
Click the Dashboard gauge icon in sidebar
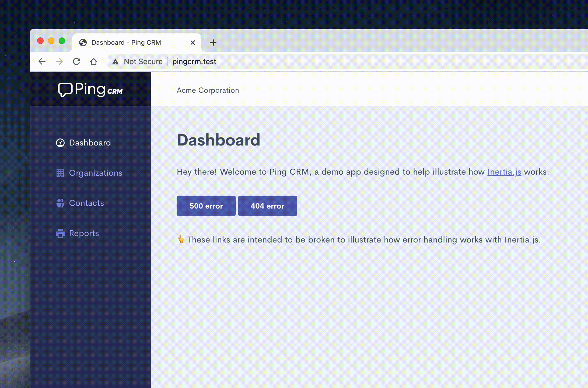(60, 143)
